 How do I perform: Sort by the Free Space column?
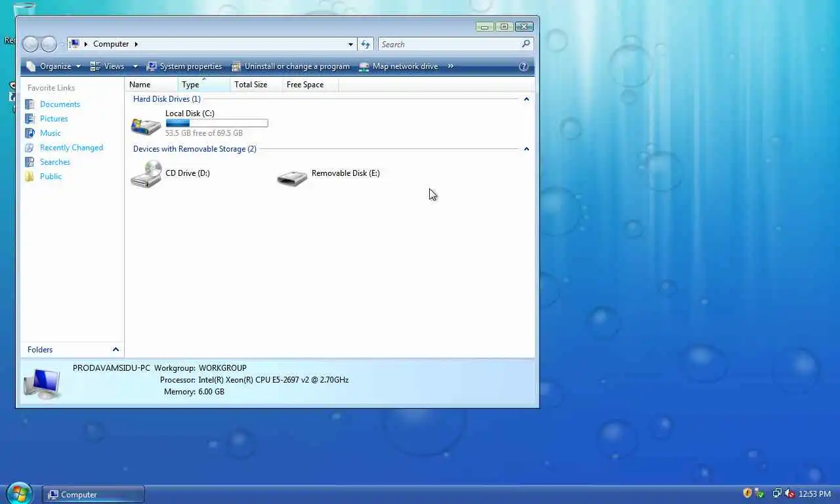pos(311,85)
